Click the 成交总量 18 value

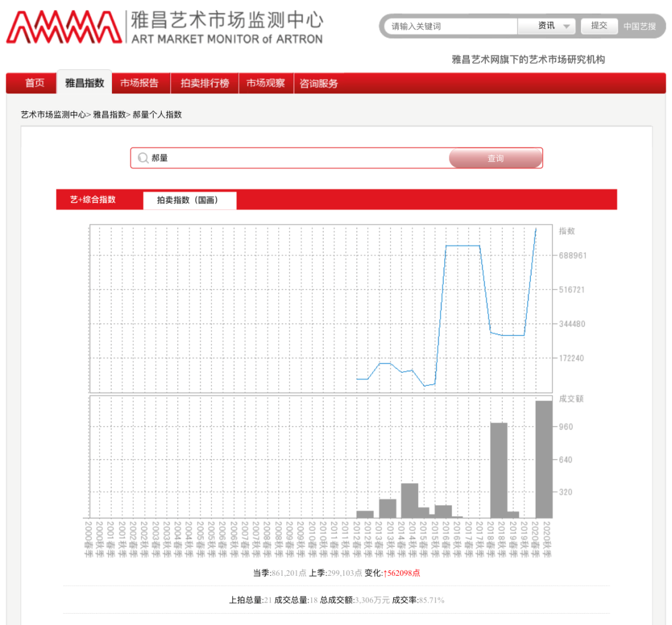[x=313, y=600]
